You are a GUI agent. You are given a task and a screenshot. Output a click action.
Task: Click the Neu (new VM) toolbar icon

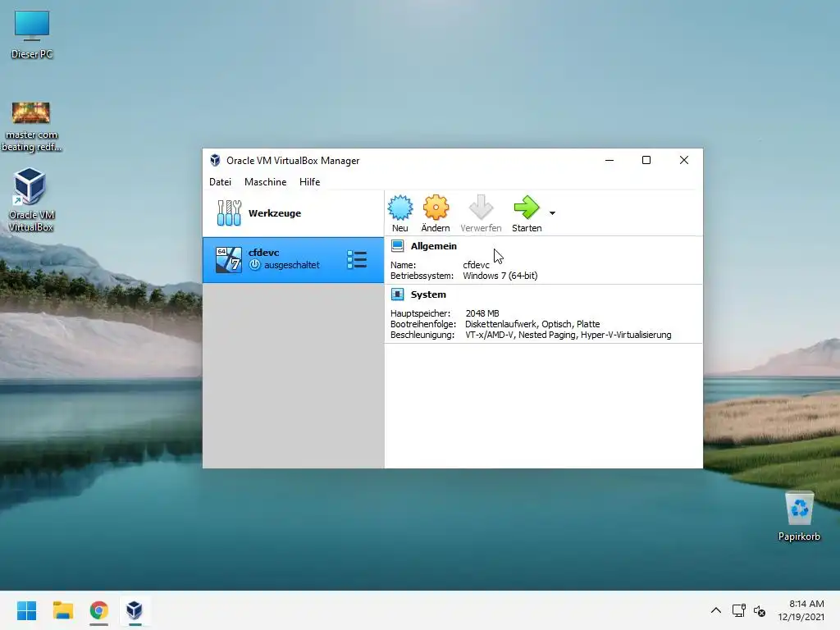(x=400, y=208)
